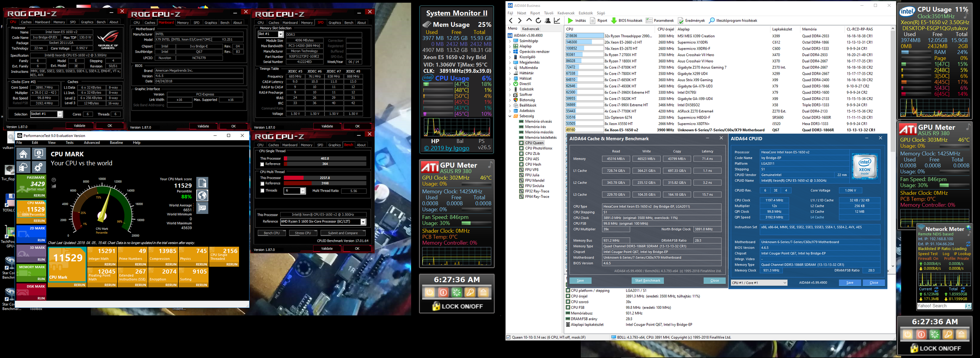The width and height of the screenshot is (980, 358).
Task: Open the Tests menu in PerformanceTest
Action: (69, 143)
